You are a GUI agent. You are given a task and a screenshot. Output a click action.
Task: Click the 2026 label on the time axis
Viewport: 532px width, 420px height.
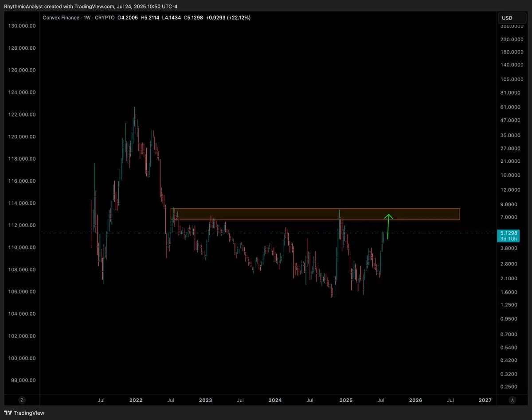(415, 400)
